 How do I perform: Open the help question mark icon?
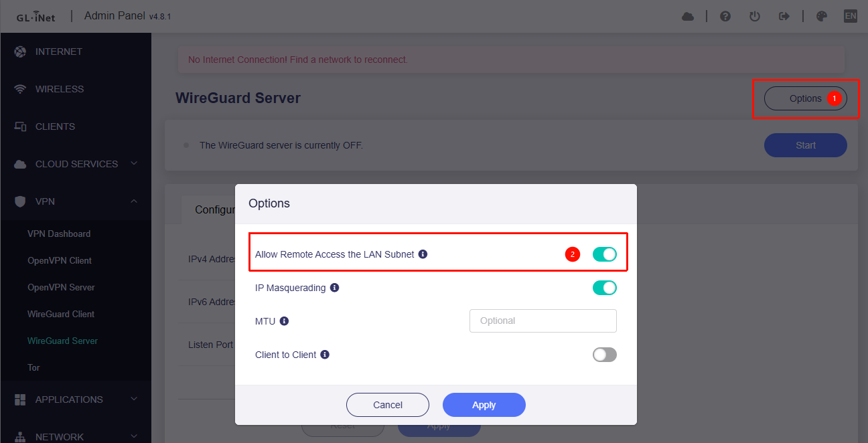pos(725,17)
